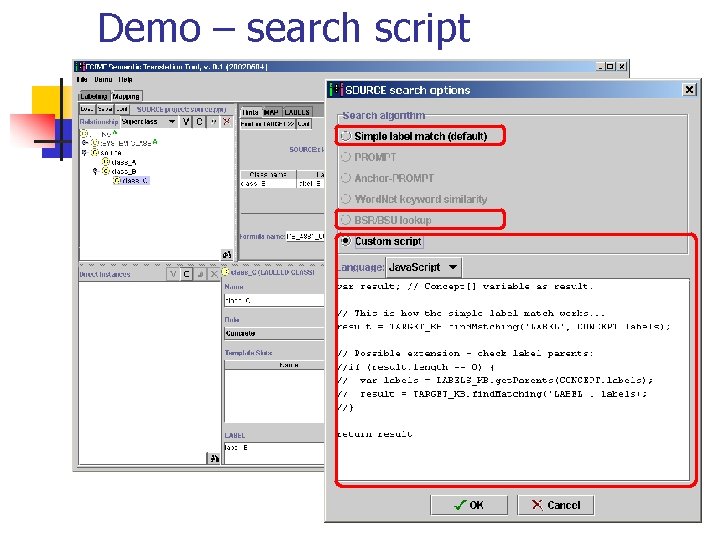Click the Find in TARGET >> button
The width and height of the screenshot is (720, 540).
(268, 124)
